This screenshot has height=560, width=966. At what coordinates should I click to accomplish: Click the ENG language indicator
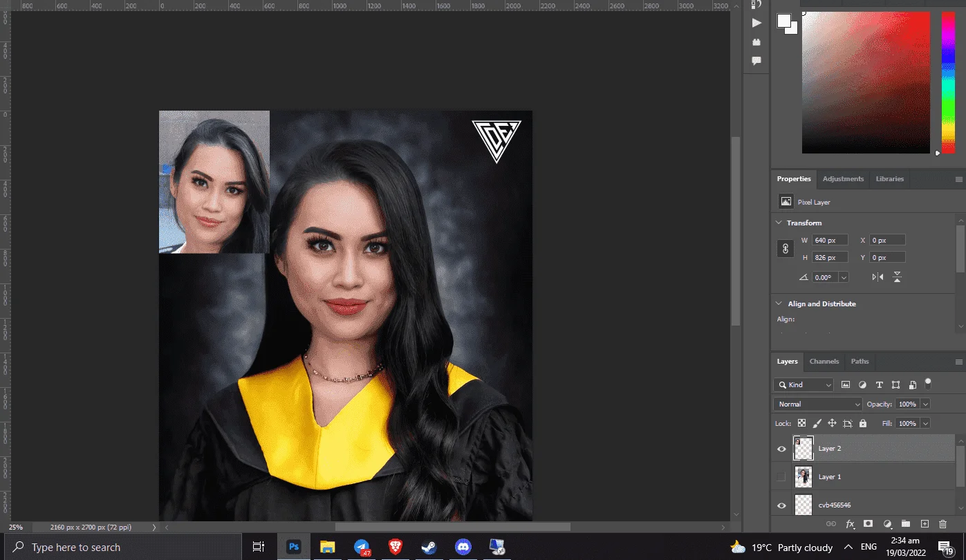pos(869,547)
